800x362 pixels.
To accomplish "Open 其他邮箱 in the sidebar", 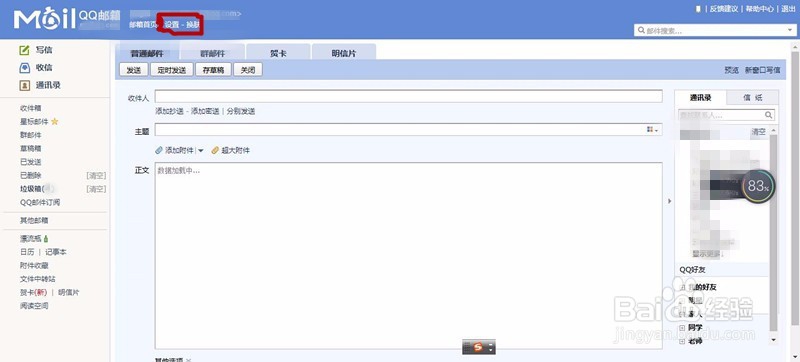I will [34, 220].
